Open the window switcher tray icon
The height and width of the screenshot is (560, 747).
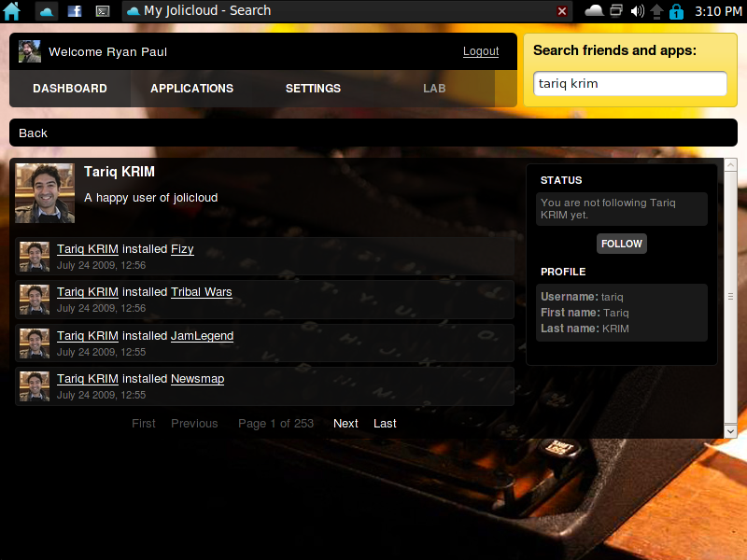point(616,10)
